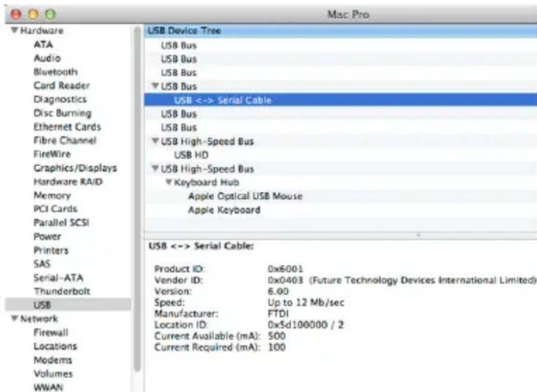
Task: Select the USB <-> Serial Cable row
Action: click(341, 100)
